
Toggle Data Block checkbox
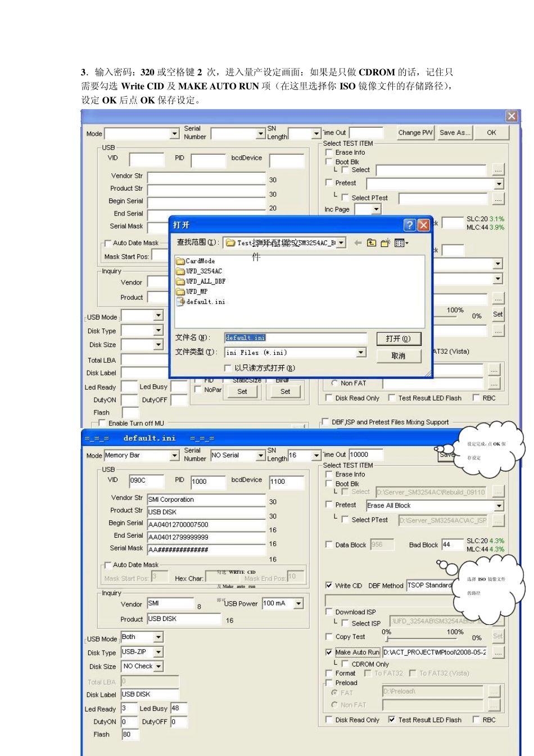[x=329, y=544]
